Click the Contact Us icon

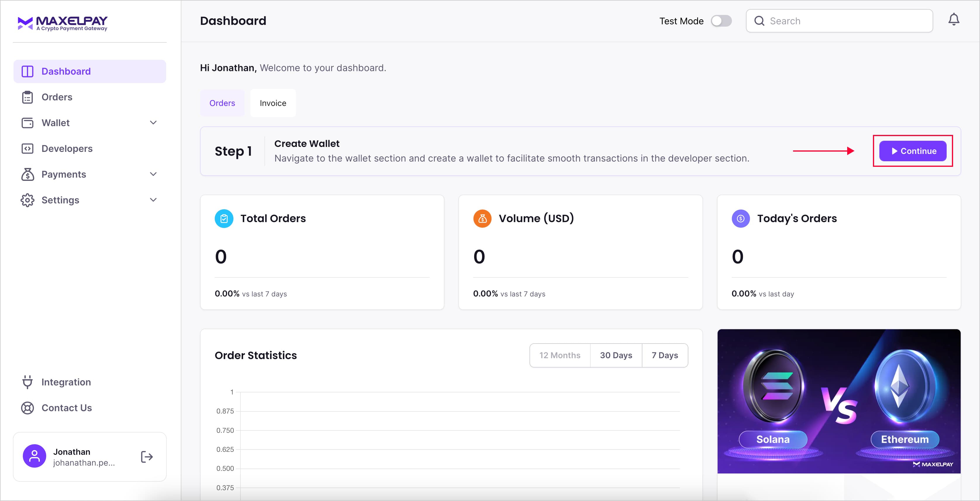coord(27,408)
